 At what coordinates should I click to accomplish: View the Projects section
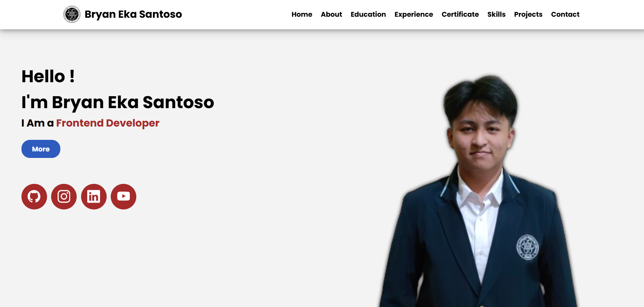tap(528, 14)
